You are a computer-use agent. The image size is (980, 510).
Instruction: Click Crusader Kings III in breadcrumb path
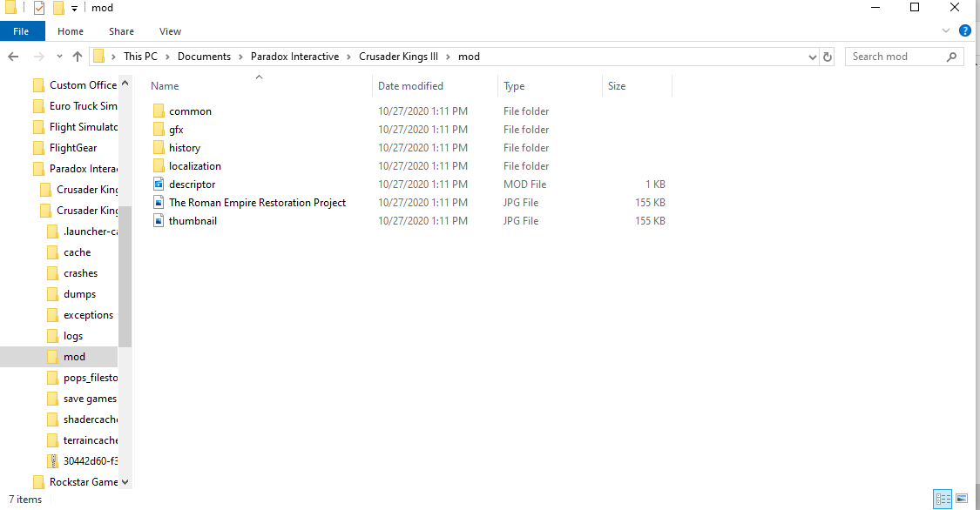click(x=398, y=57)
